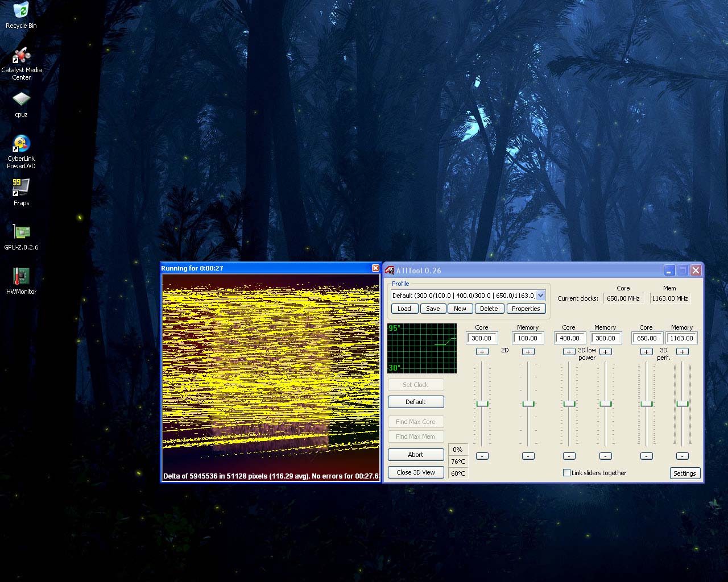Click 3D low power Core field 400.00
The image size is (728, 582).
tap(570, 338)
